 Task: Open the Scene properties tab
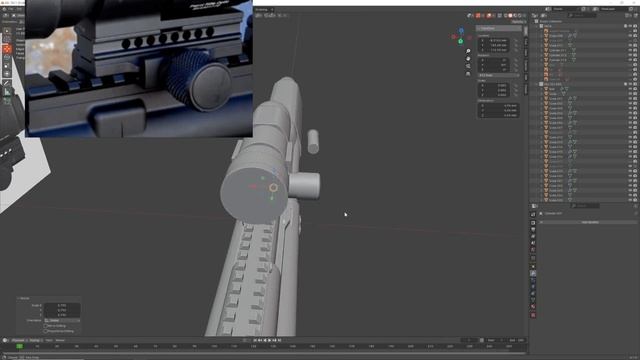(533, 243)
